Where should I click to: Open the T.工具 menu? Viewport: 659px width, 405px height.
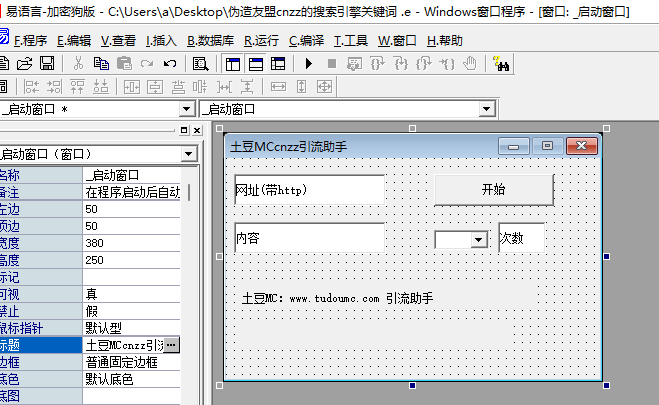point(351,41)
